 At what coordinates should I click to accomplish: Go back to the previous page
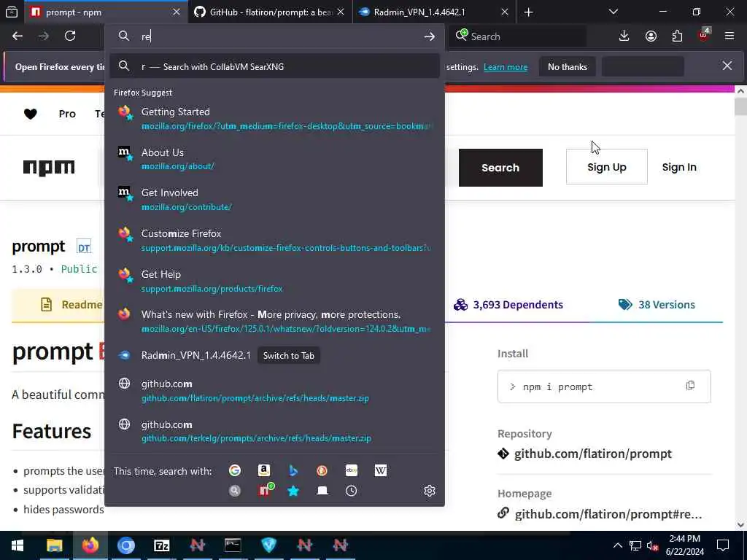coord(18,36)
